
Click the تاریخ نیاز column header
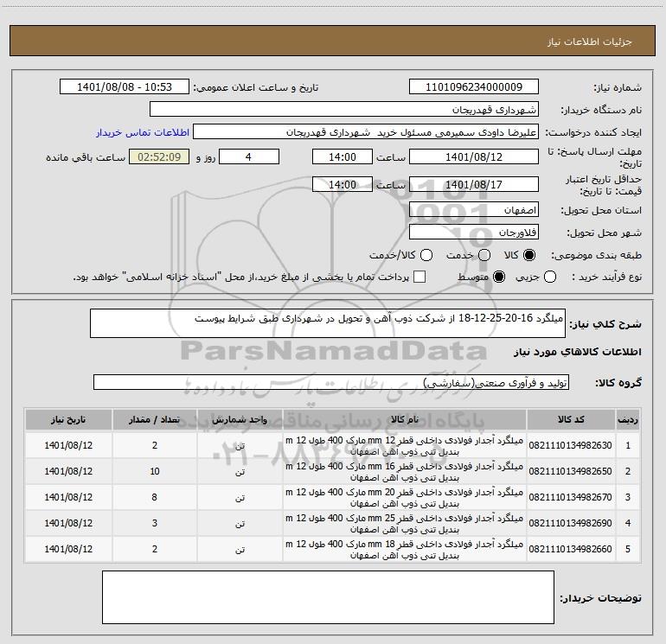point(68,419)
